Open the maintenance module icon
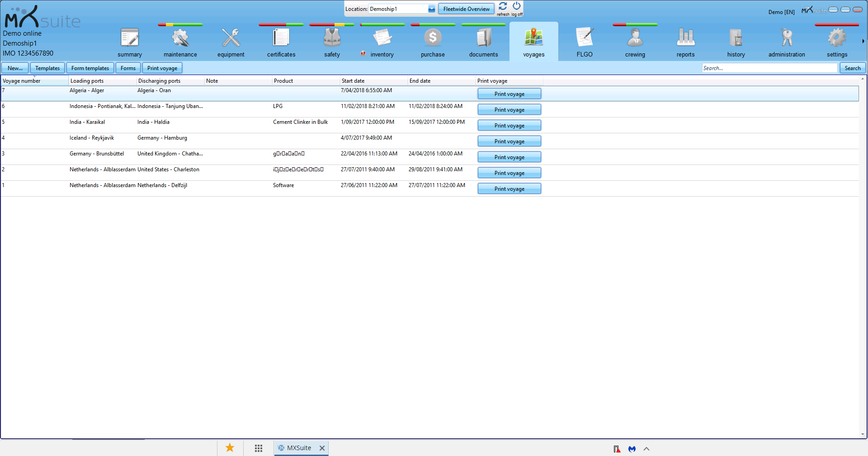This screenshot has height=456, width=868. click(180, 38)
